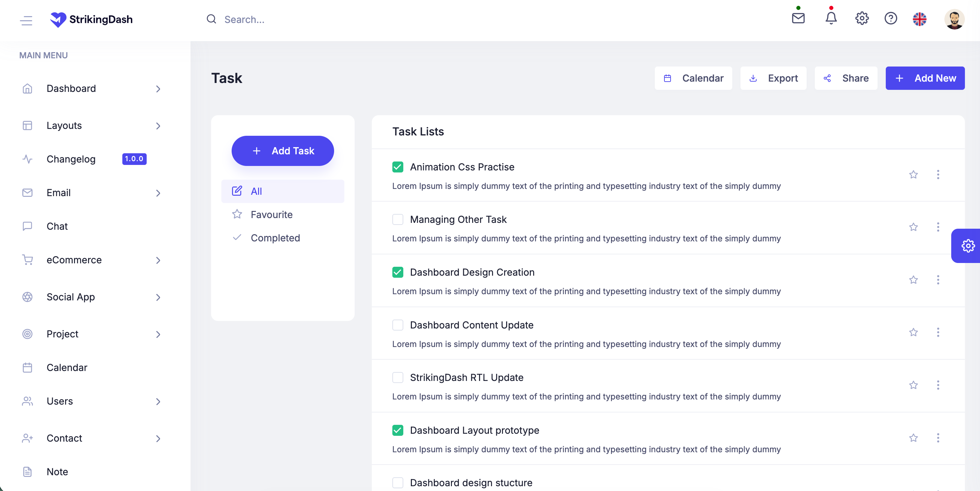Toggle the hamburger sidebar menu icon
The width and height of the screenshot is (980, 491).
[x=26, y=20]
